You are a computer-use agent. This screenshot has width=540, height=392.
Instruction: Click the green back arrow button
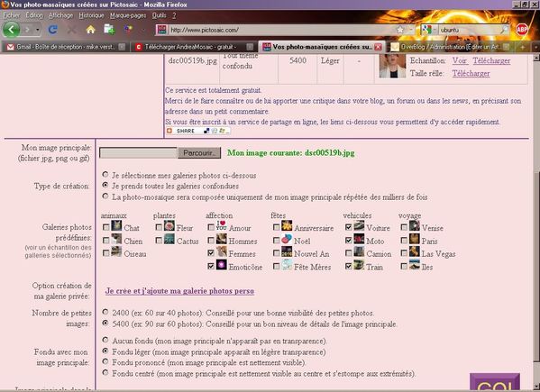(x=12, y=30)
